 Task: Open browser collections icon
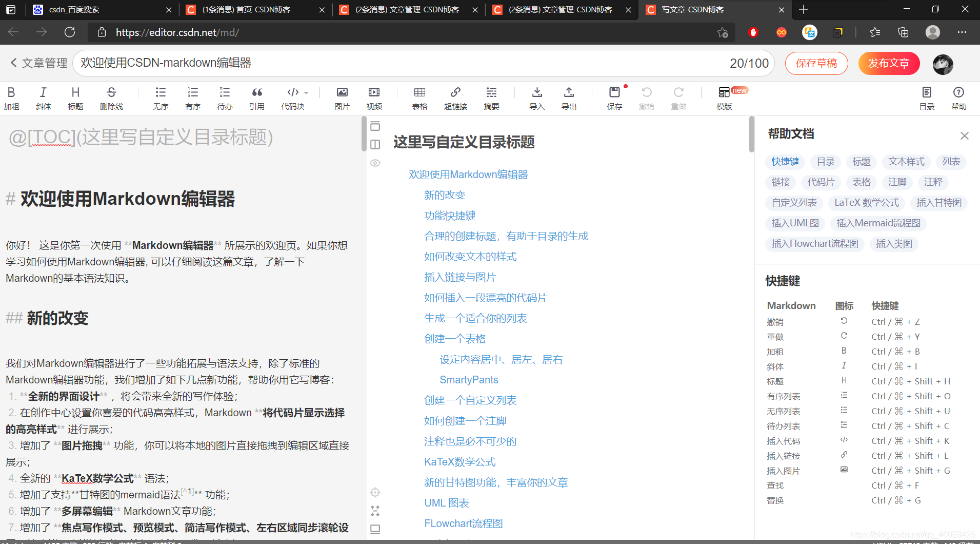click(x=903, y=32)
